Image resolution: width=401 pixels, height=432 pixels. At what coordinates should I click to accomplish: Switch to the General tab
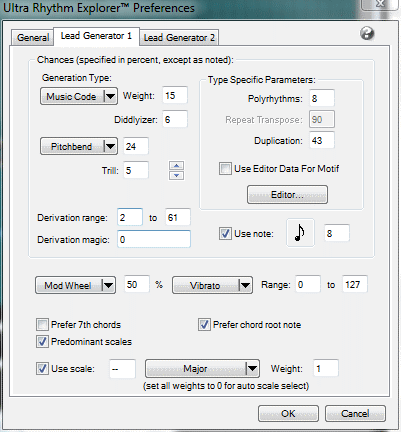(x=33, y=37)
